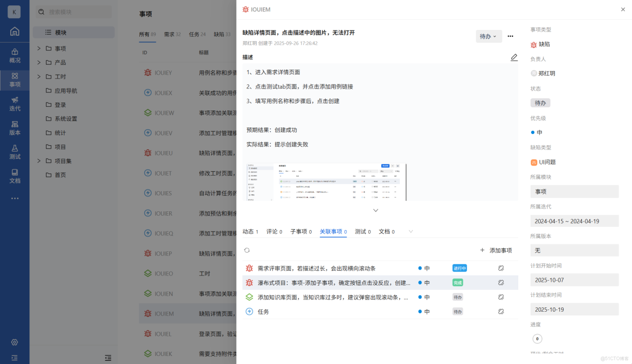Open the 评论 comments tab

[x=274, y=232]
